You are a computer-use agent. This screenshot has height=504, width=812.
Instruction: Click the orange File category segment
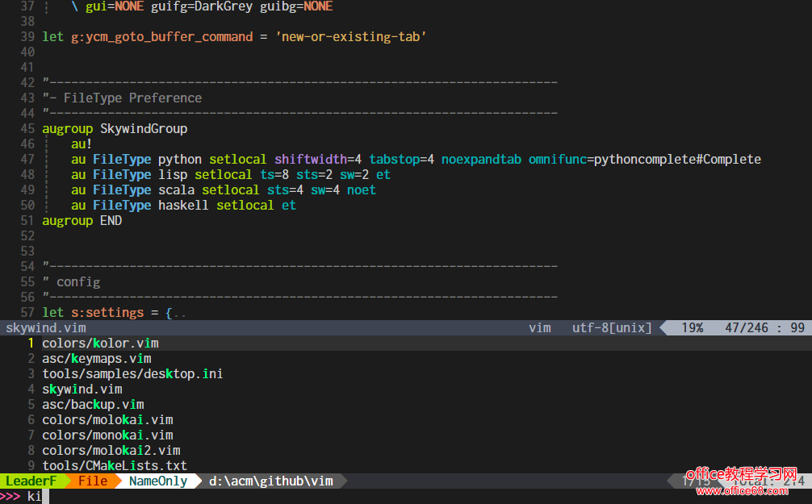pyautogui.click(x=92, y=481)
